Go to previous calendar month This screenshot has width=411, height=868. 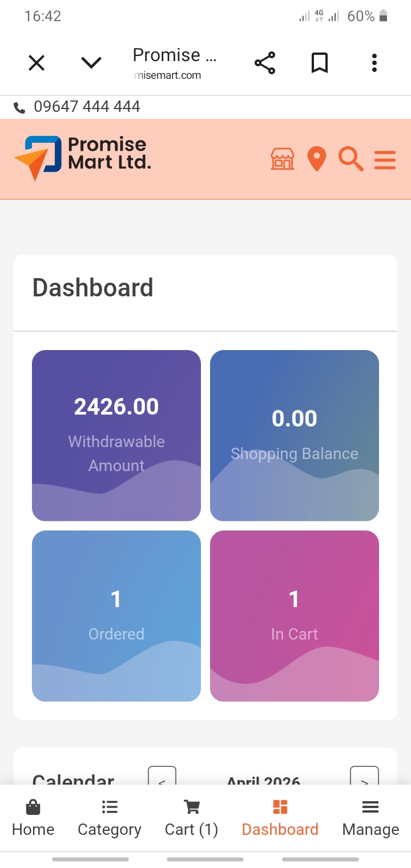162,778
